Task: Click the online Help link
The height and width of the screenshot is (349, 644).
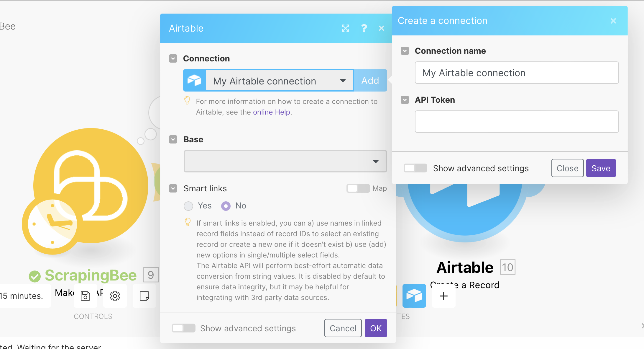Action: pos(272,112)
